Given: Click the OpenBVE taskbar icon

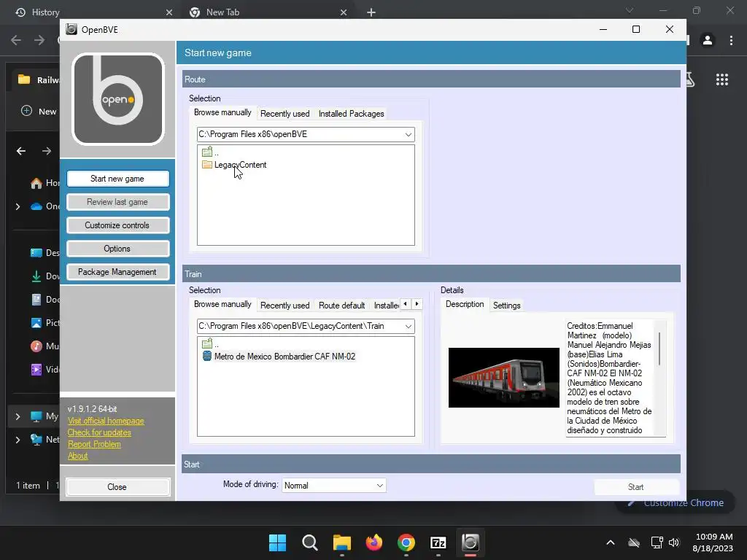Looking at the screenshot, I should (471, 542).
